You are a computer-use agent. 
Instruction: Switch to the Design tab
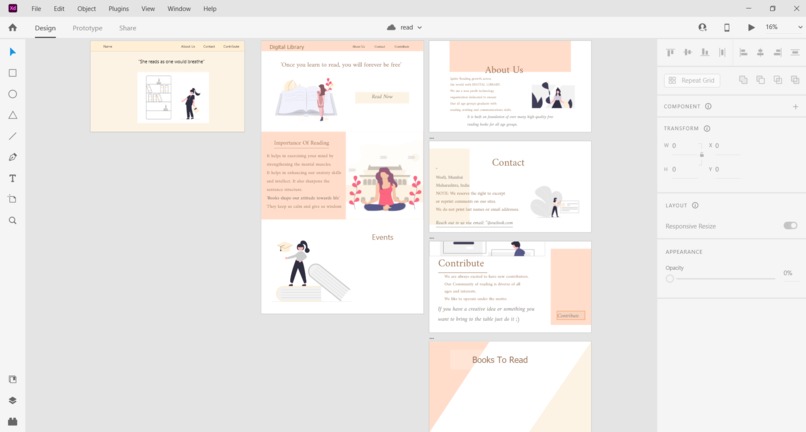coord(45,28)
